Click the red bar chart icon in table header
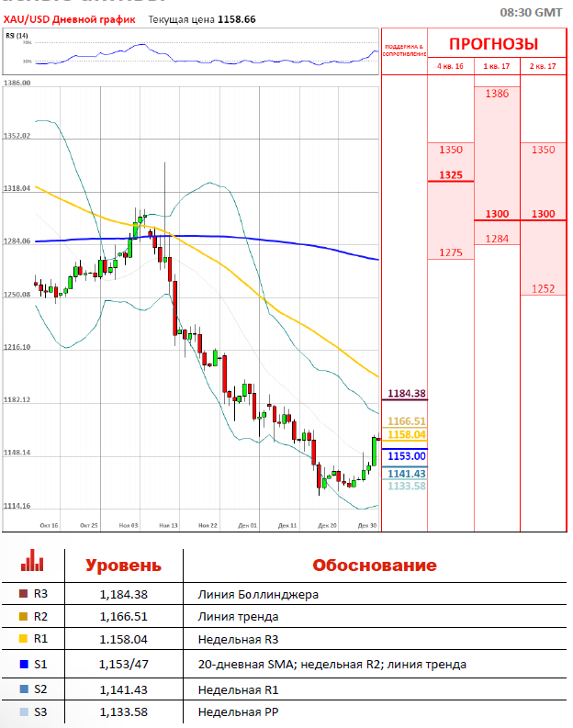This screenshot has height=728, width=573. (32, 561)
